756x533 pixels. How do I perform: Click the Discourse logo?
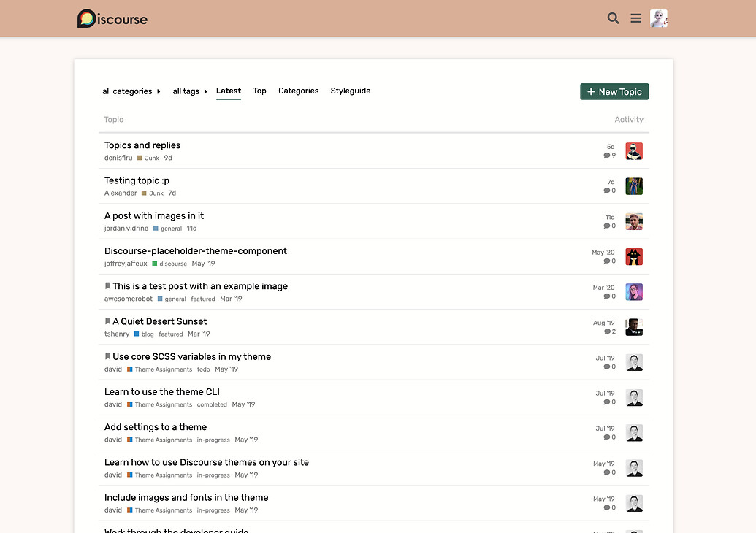112,18
